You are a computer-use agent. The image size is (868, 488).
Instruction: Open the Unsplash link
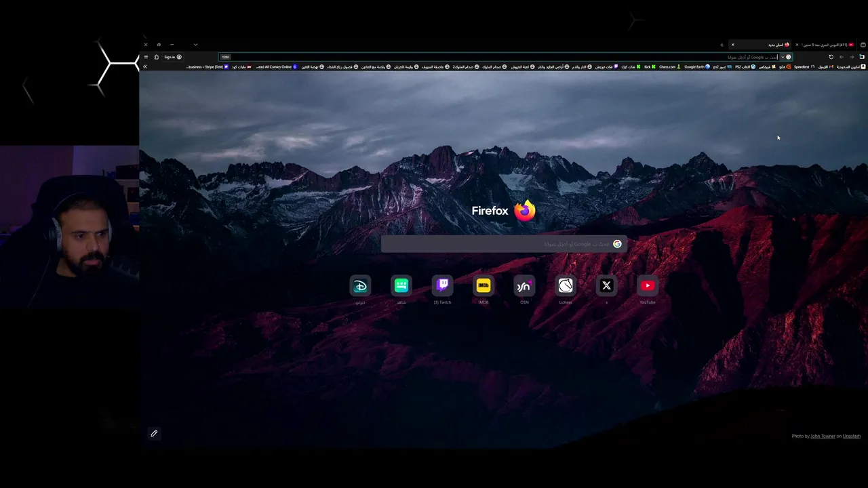852,436
